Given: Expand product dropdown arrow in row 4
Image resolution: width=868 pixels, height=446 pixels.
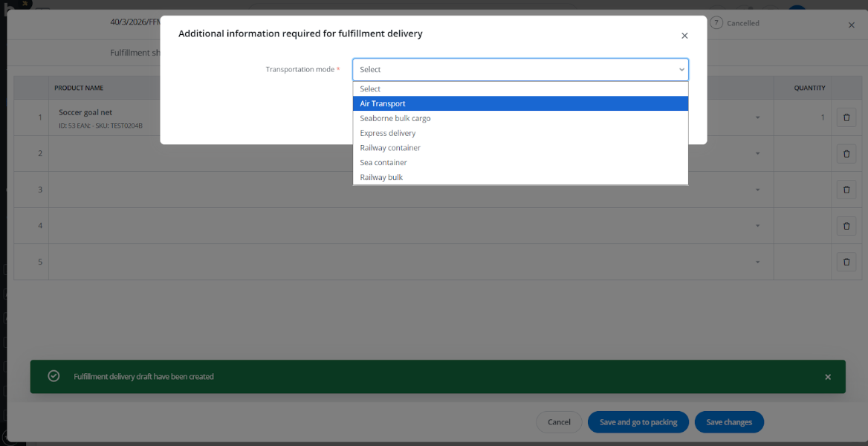Looking at the screenshot, I should click(x=757, y=226).
